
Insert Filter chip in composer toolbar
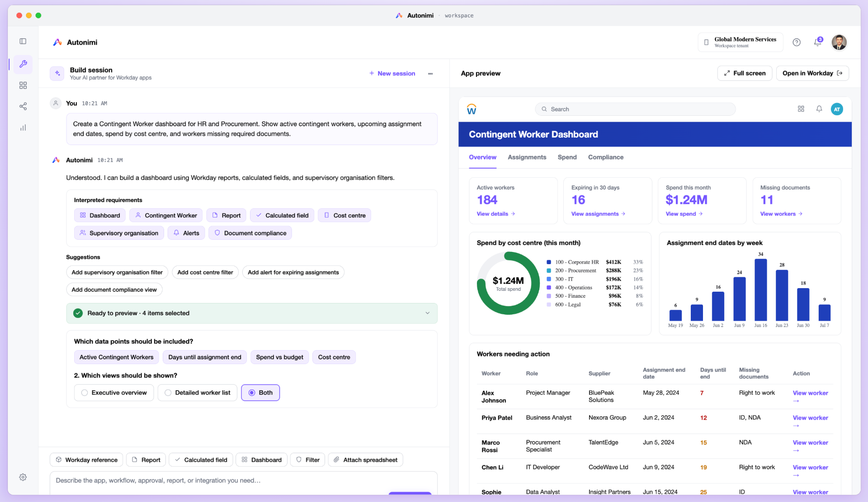307,460
